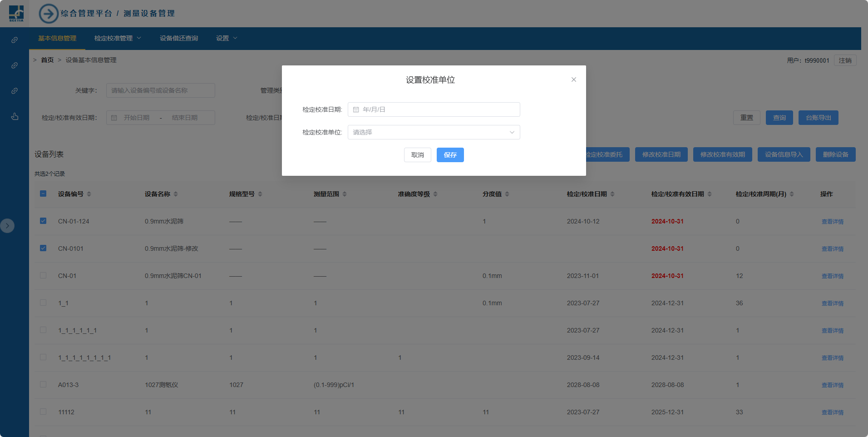The height and width of the screenshot is (437, 868).
Task: Sort by 设备编号 column sort icon
Action: [89, 194]
